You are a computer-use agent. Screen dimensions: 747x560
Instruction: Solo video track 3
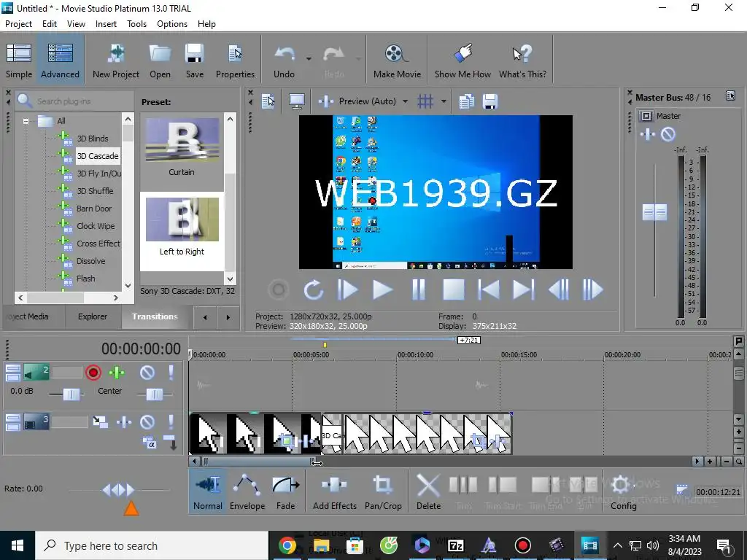point(171,422)
